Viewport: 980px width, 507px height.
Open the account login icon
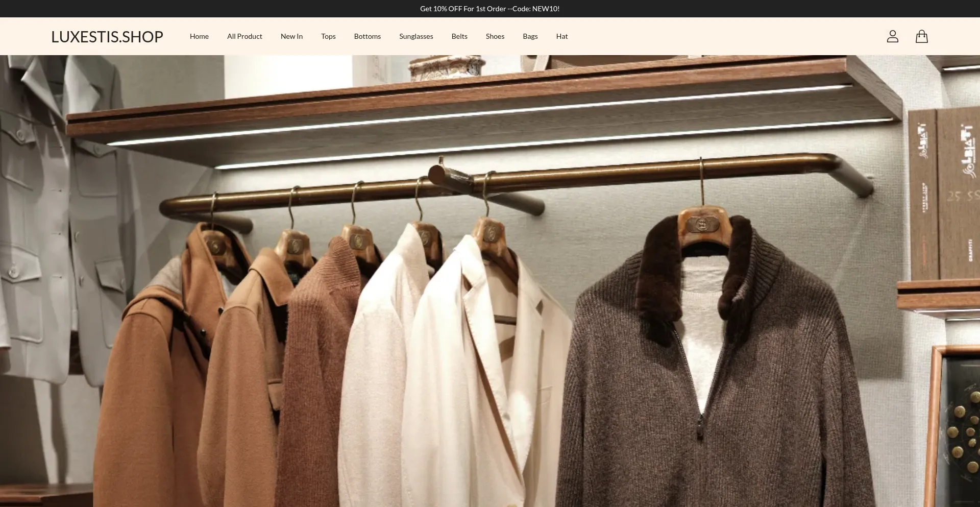(x=893, y=36)
